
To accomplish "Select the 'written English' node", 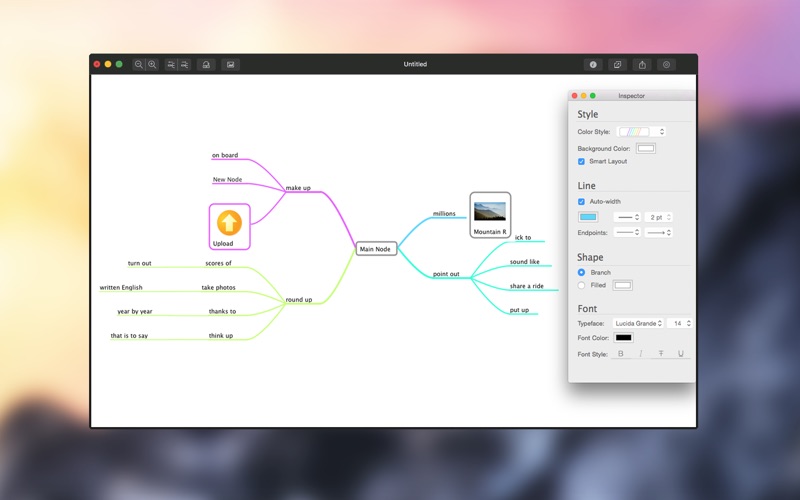I will (x=121, y=288).
